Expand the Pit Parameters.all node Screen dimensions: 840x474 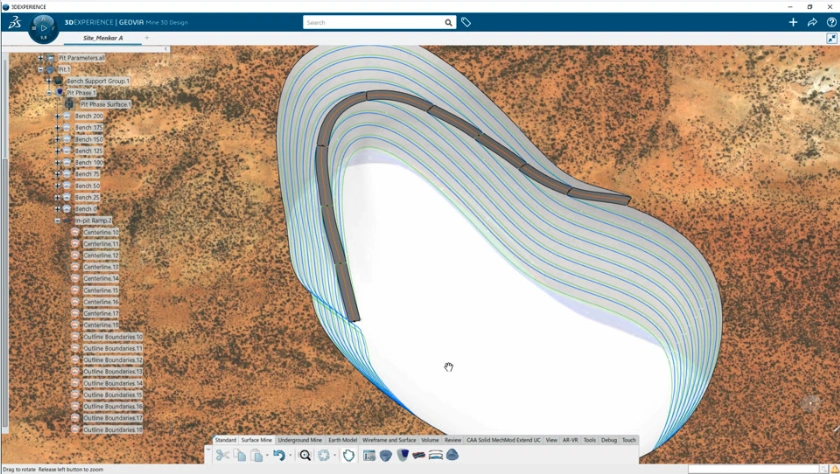point(40,58)
